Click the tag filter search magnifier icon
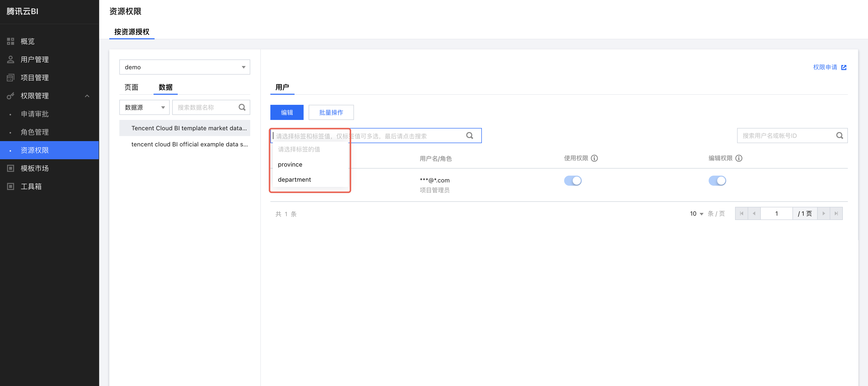The width and height of the screenshot is (868, 386). pos(469,136)
